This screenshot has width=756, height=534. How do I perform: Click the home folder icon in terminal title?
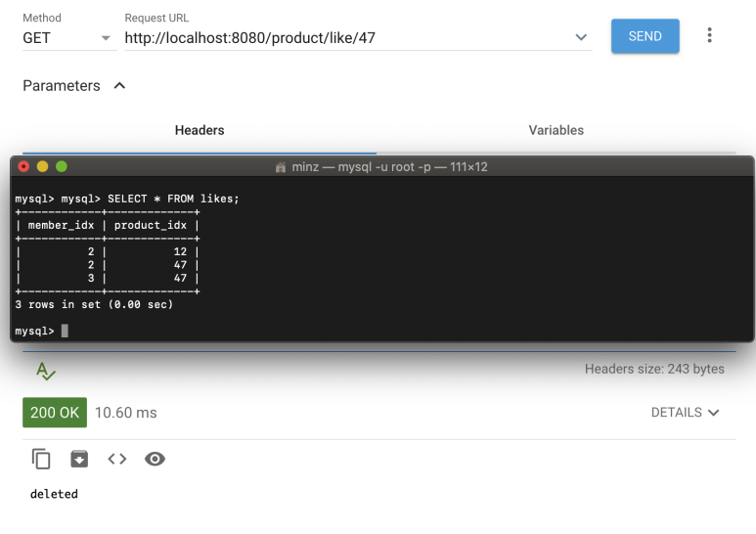coord(281,167)
